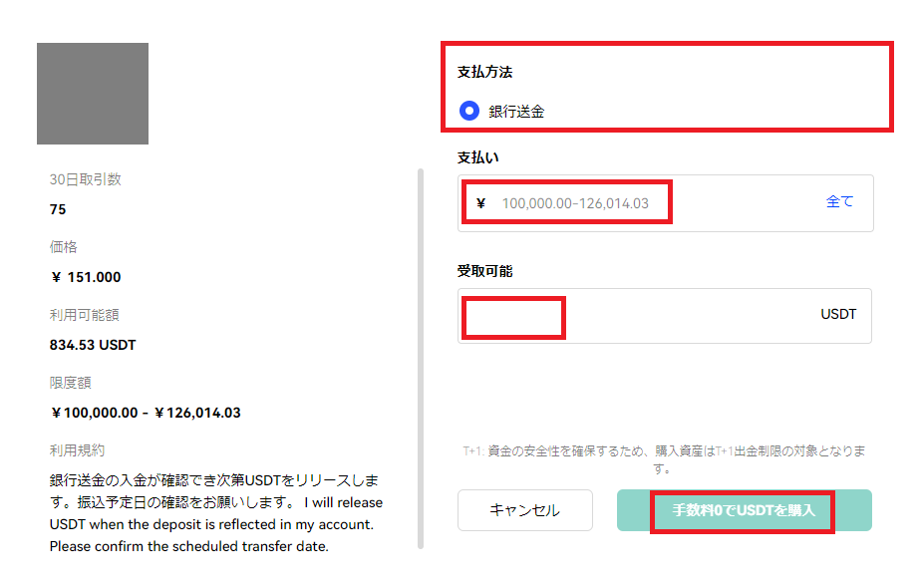The height and width of the screenshot is (588, 919).
Task: Click the 手数料0でUSDTを購入 button
Action: click(x=744, y=510)
